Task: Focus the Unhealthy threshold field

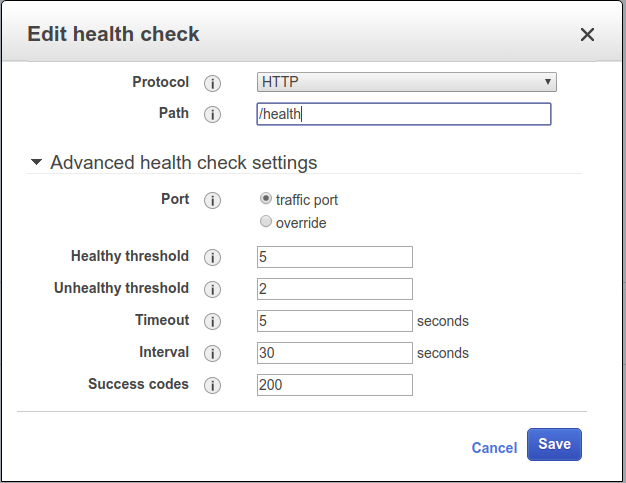Action: [335, 289]
